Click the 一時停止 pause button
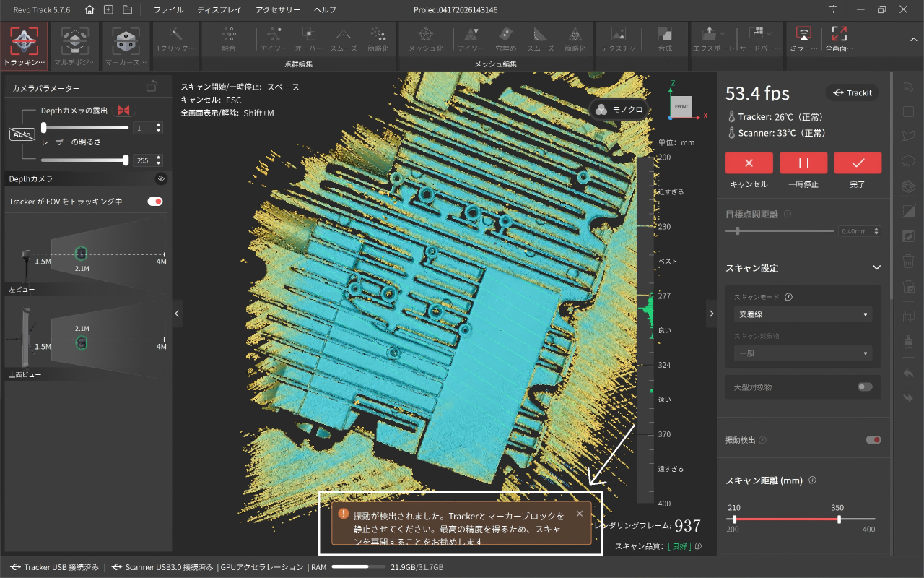 pos(803,163)
